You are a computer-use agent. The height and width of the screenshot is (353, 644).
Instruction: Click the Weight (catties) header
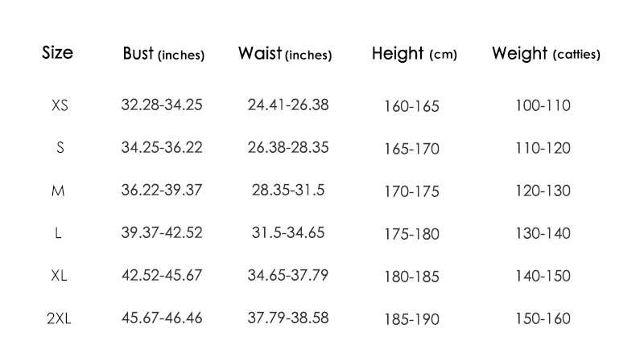coord(547,53)
